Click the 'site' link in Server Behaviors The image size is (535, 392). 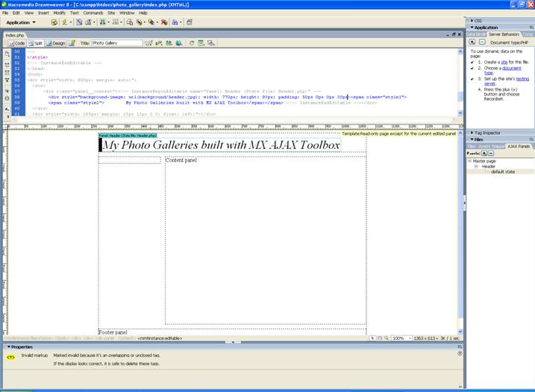click(x=504, y=62)
